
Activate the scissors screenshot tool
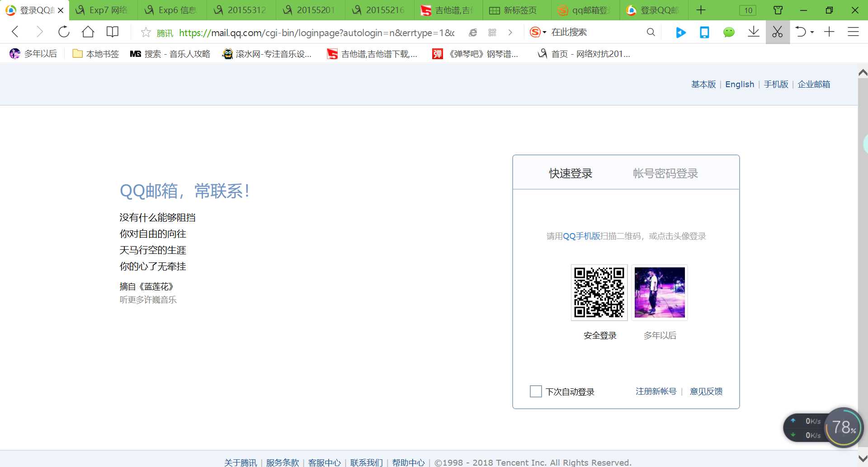tap(778, 32)
